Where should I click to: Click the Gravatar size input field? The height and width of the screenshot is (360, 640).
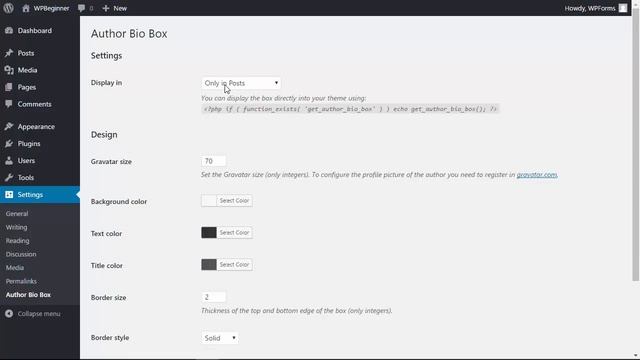(213, 161)
